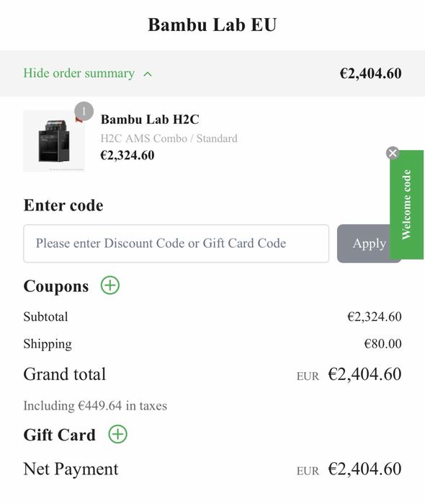This screenshot has width=425, height=504.
Task: Close the Welcome code banner
Action: pos(393,153)
